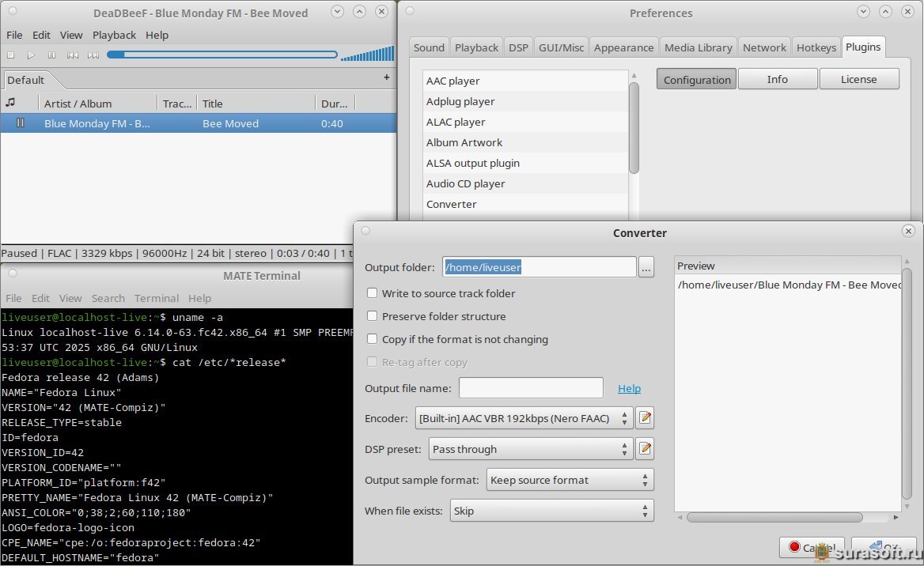Add a new playlist tab with plus
924x566 pixels.
(x=386, y=77)
